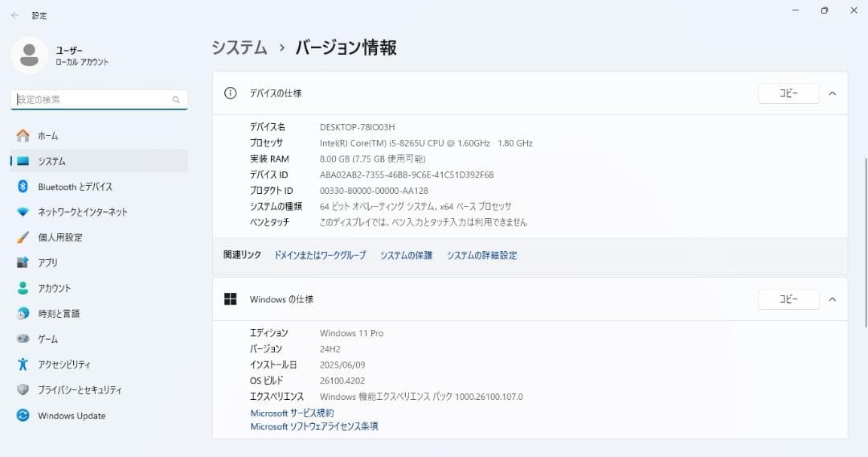The image size is (868, 457).
Task: Click the info icon beside デバイスの仕様
Action: click(x=231, y=93)
